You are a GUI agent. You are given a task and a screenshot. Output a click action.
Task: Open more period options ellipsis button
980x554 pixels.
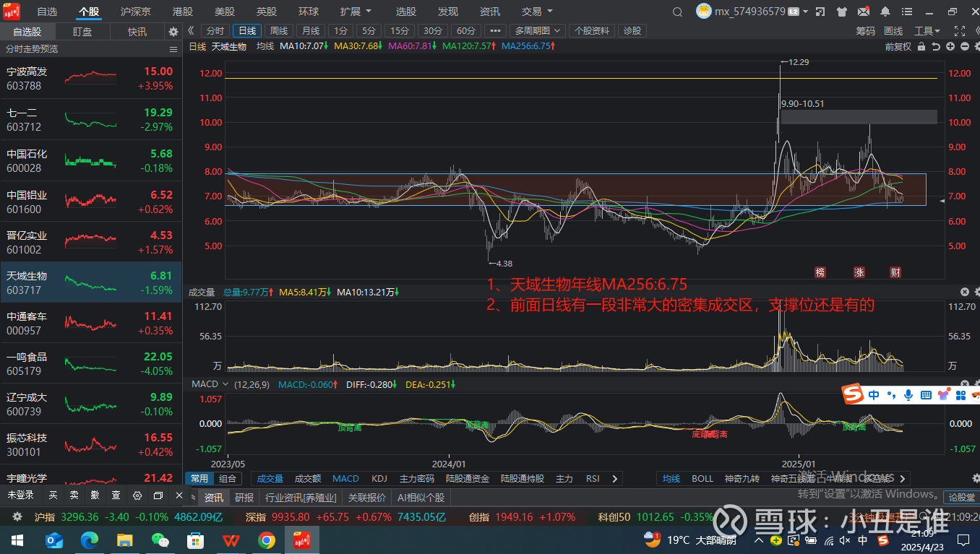pyautogui.click(x=495, y=30)
